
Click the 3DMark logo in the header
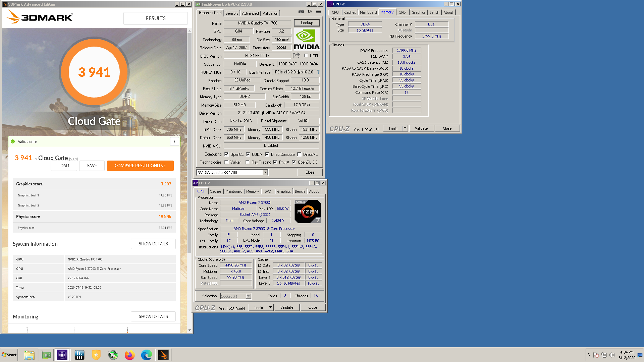click(x=40, y=17)
